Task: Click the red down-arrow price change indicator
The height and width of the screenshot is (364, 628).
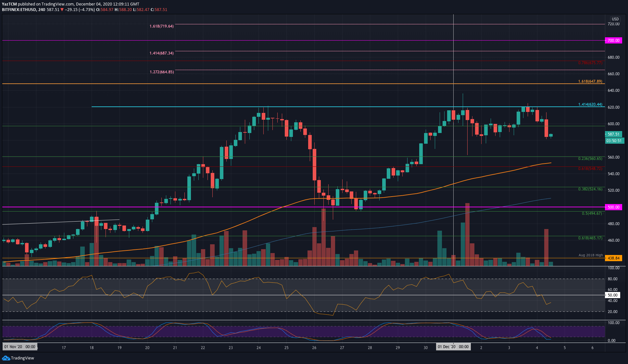Action: 62,10
